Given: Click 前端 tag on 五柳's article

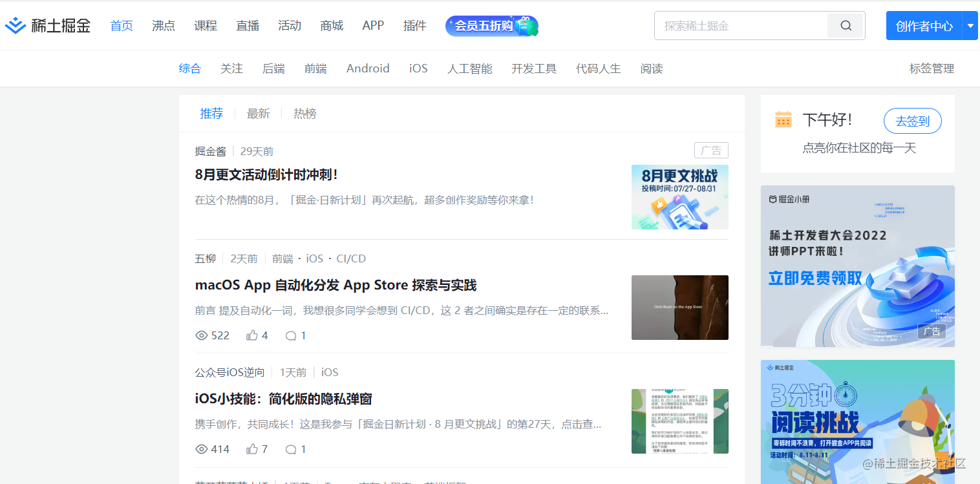Looking at the screenshot, I should tap(282, 258).
